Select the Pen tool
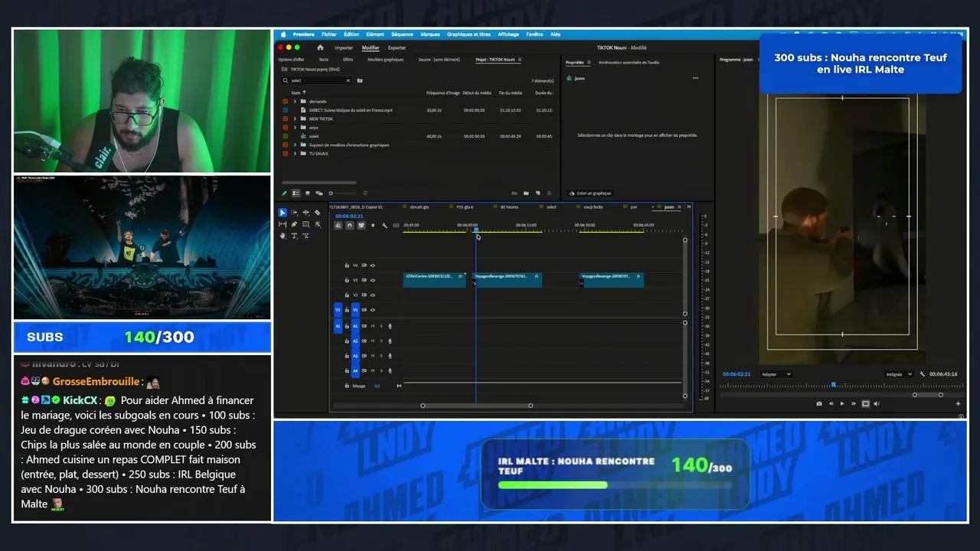Screen dimensions: 980x551 [294, 224]
